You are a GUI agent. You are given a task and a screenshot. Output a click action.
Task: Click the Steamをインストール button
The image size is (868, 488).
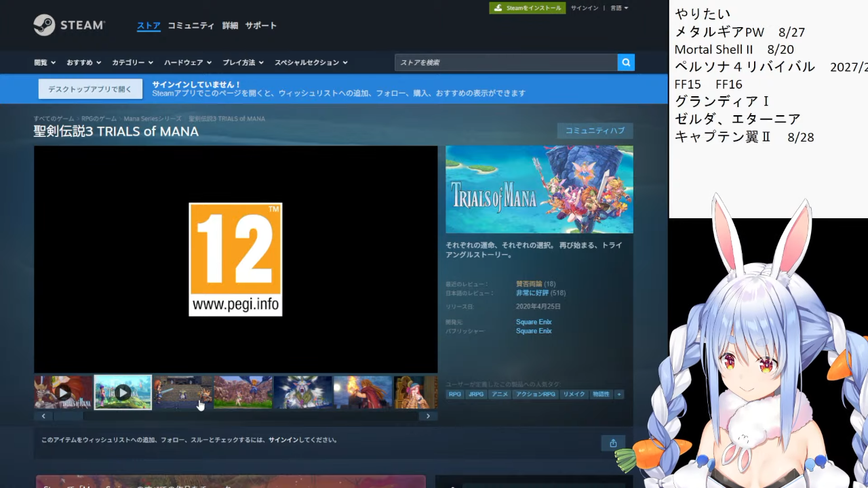[x=528, y=8]
